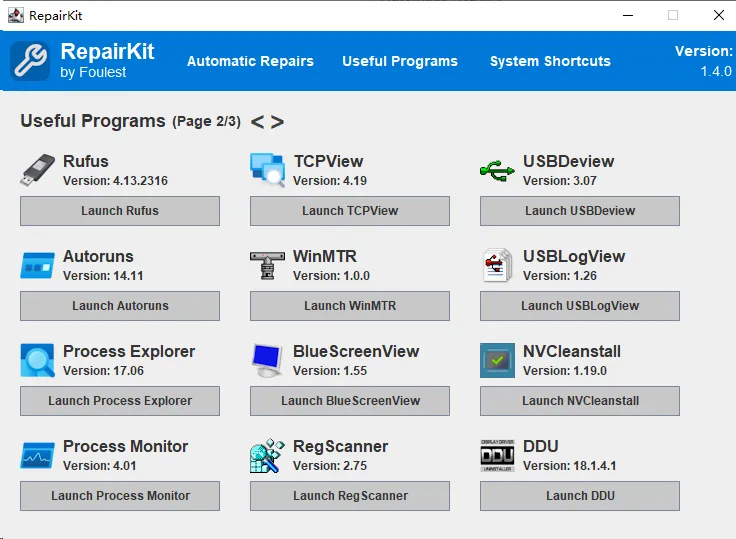
Task: Click the USBLogView document icon
Action: pos(498,265)
